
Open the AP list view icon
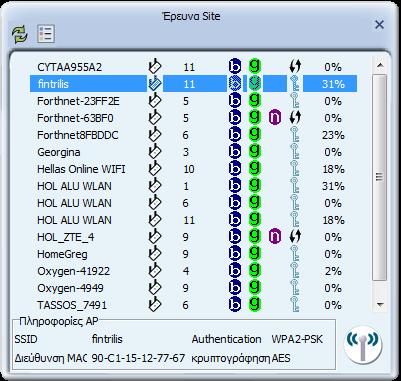46,34
